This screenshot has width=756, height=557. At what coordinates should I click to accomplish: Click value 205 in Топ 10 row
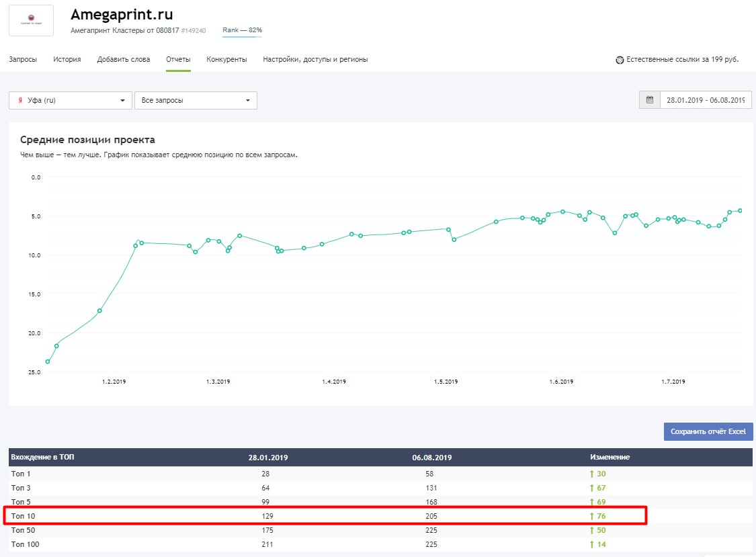coord(431,516)
